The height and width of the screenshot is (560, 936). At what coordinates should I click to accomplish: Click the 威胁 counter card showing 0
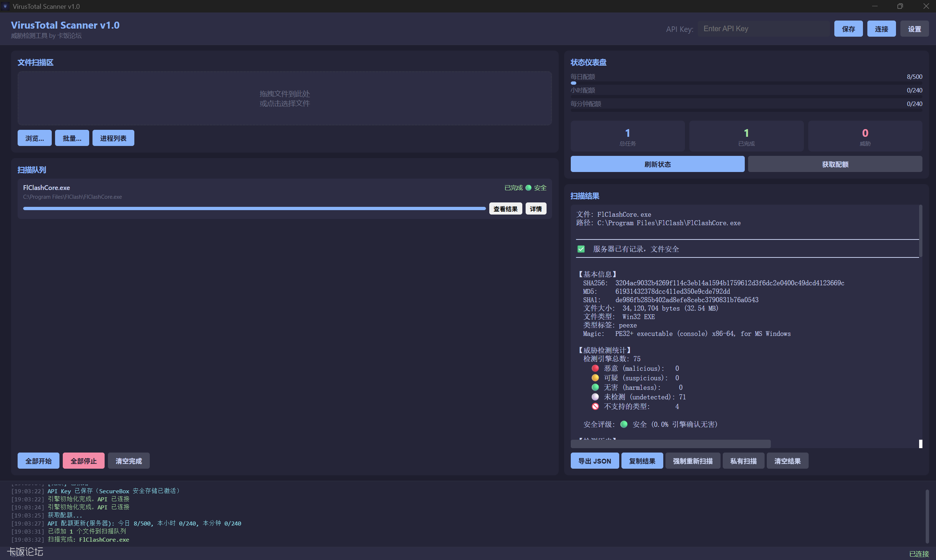(x=865, y=136)
